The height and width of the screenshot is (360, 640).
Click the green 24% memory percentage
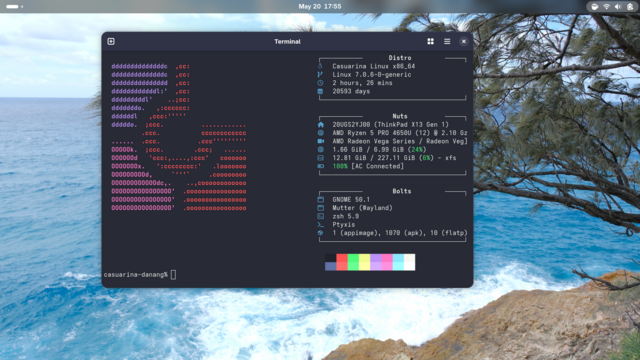[417, 149]
